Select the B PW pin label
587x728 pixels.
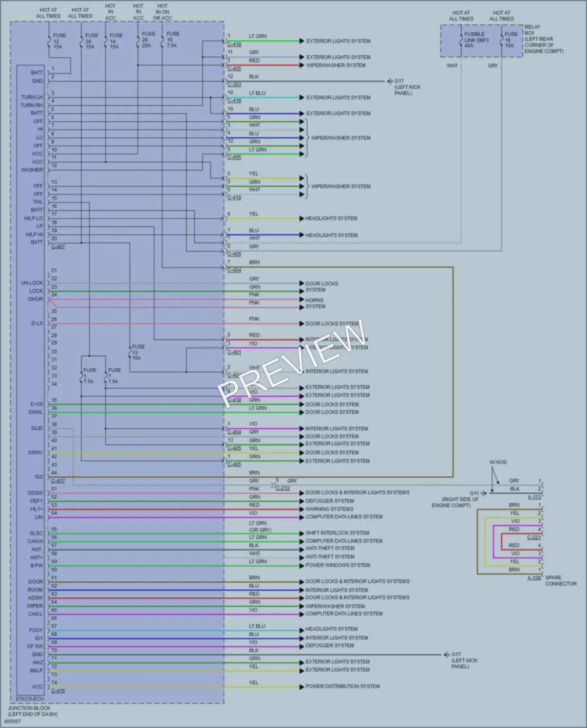[x=37, y=566]
